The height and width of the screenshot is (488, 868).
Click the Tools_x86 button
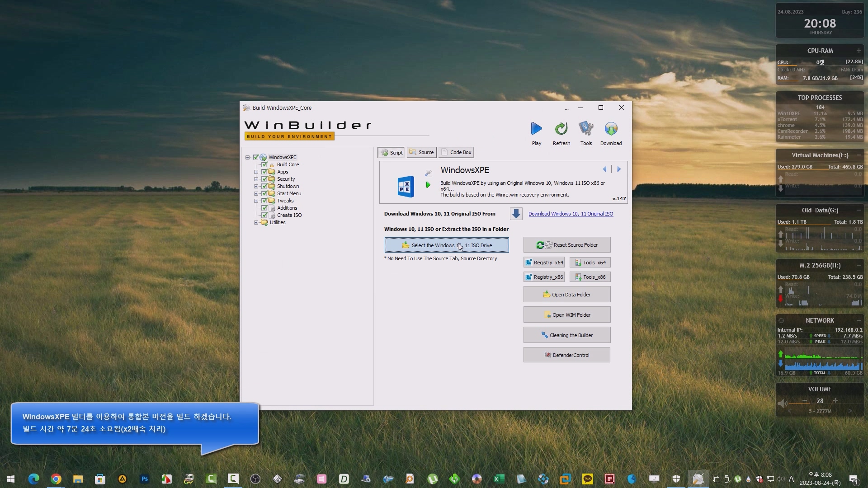coord(590,277)
